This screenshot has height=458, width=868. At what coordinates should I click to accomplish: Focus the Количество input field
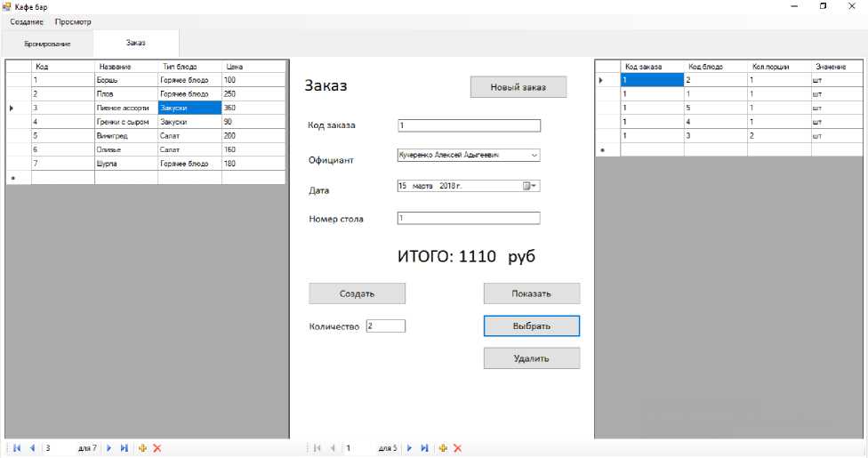(x=386, y=326)
